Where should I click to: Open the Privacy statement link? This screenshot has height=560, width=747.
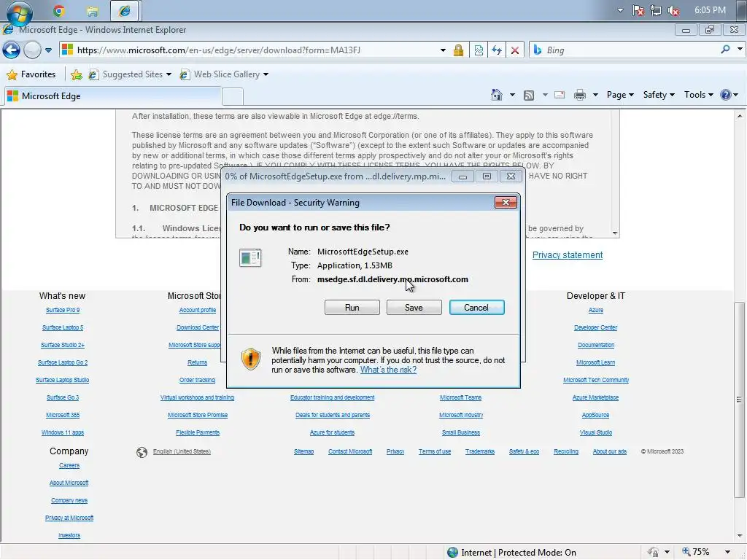pyautogui.click(x=568, y=255)
